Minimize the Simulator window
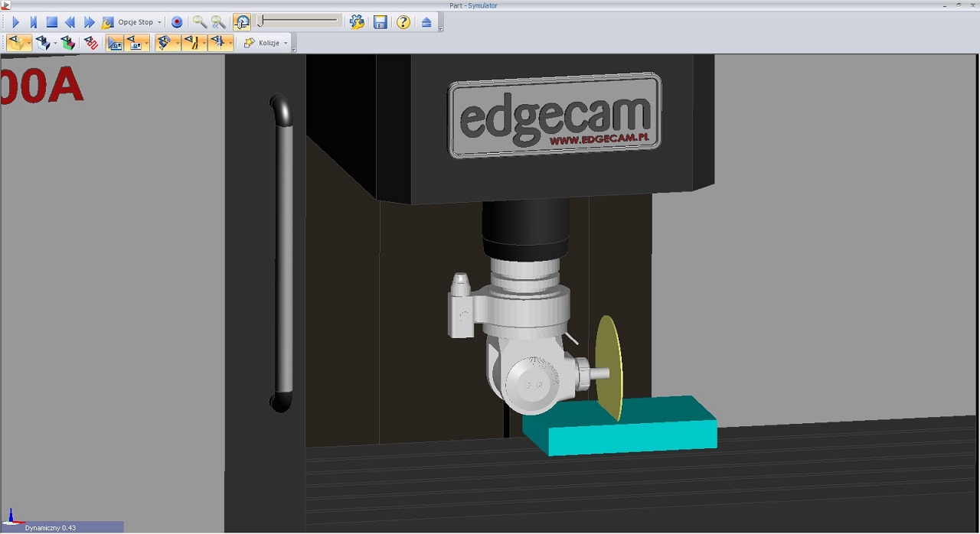 click(945, 5)
